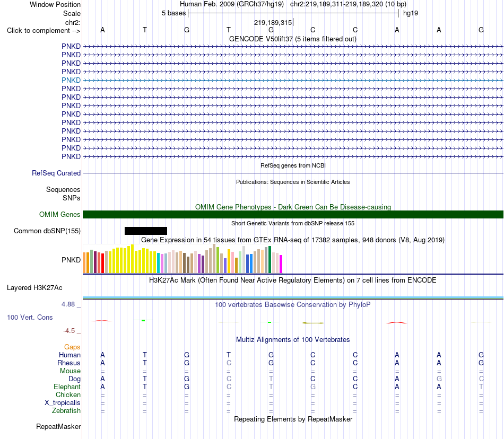This screenshot has width=504, height=439.
Task: Click the RepeatMasker track label
Action: 58,426
